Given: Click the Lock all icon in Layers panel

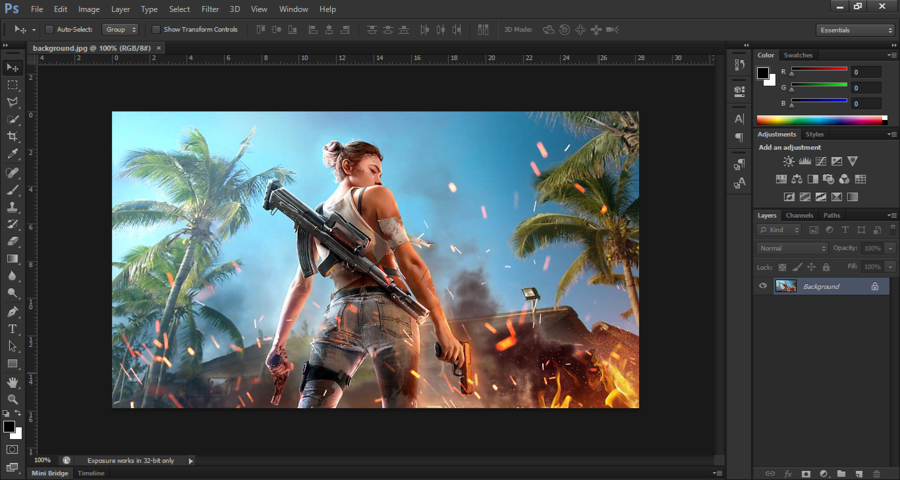Looking at the screenshot, I should point(826,267).
